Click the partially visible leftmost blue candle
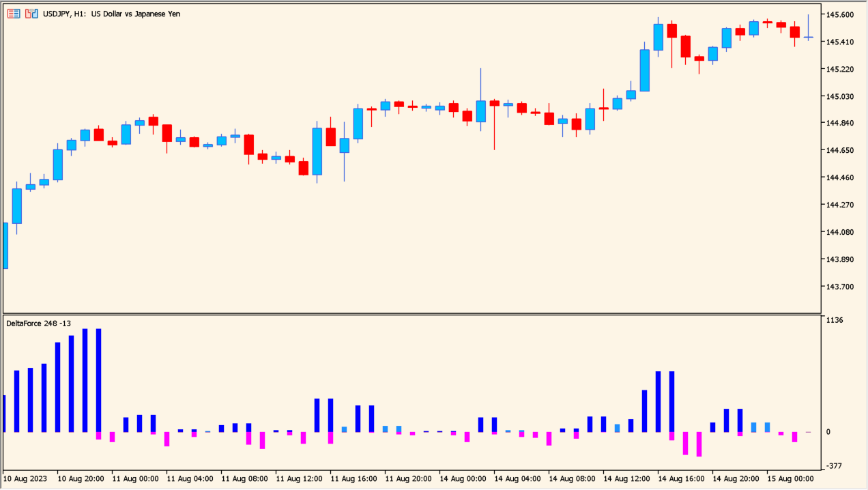This screenshot has width=868, height=490. point(5,246)
